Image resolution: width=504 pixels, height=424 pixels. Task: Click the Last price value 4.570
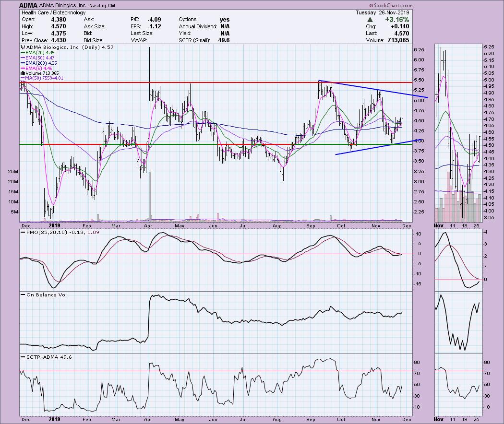(401, 34)
